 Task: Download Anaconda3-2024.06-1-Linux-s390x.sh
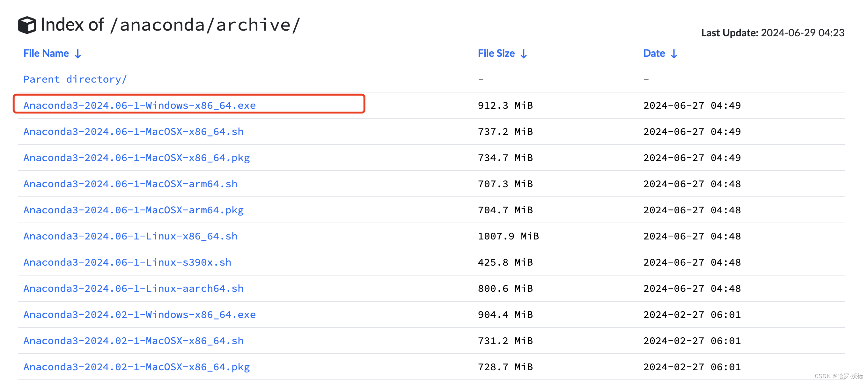click(x=127, y=262)
